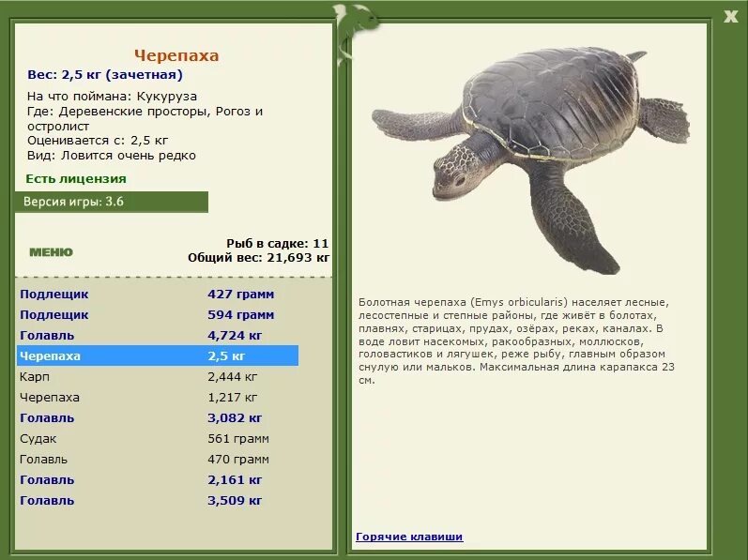Image resolution: width=748 pixels, height=560 pixels.
Task: Click the Болотная черепаха description paragraph
Action: [x=516, y=341]
